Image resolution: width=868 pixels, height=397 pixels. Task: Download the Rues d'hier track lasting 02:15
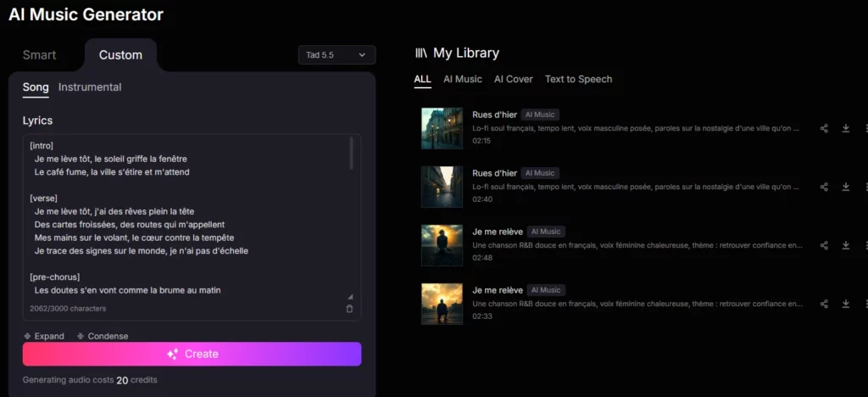(x=845, y=128)
